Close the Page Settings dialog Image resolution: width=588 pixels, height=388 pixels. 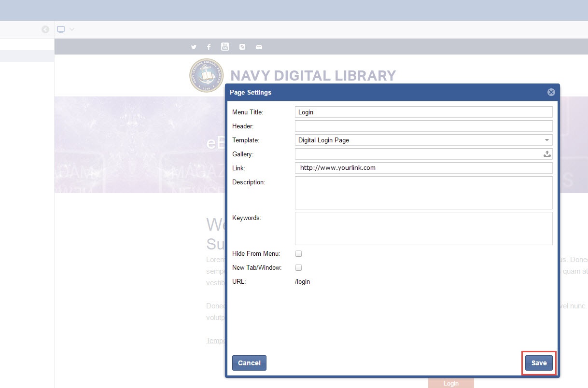(x=551, y=92)
